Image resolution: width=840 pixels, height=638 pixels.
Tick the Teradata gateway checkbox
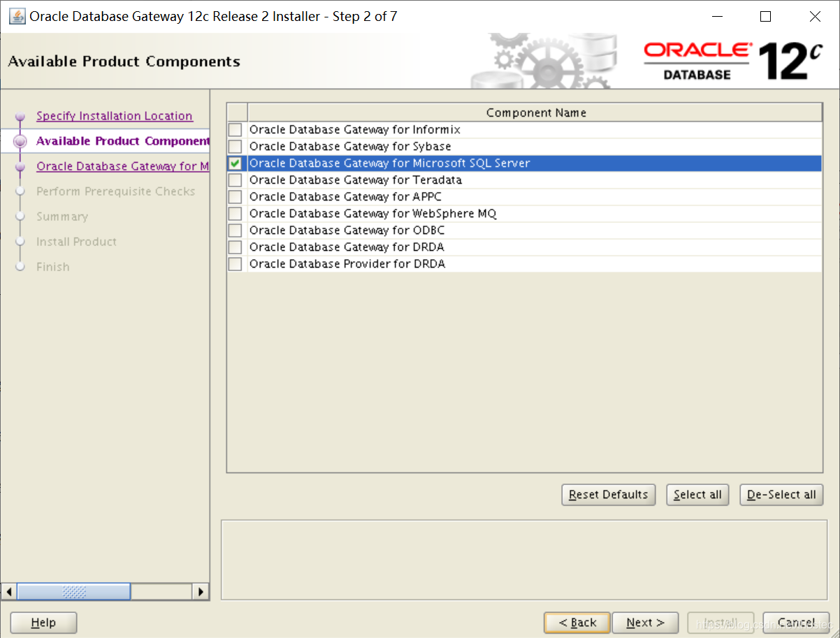236,180
